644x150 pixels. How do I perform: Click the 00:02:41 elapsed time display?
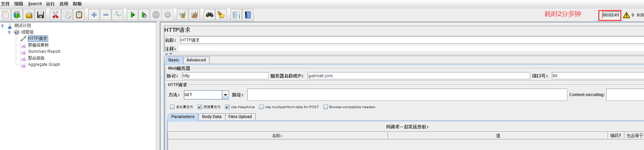[x=611, y=15]
